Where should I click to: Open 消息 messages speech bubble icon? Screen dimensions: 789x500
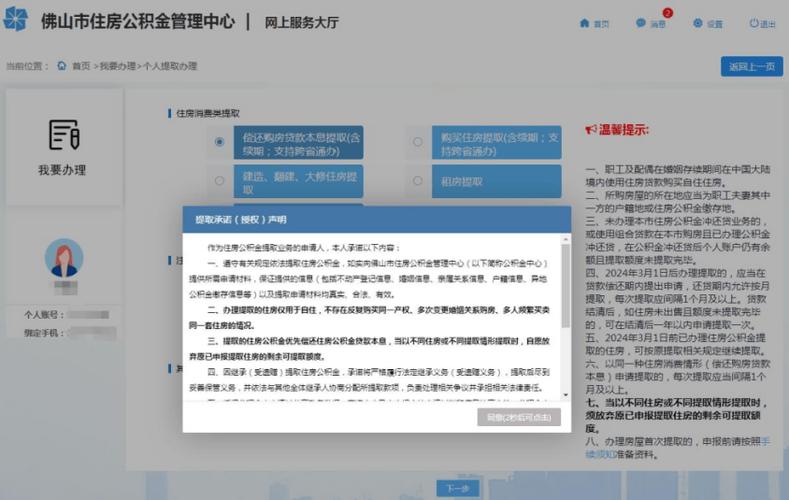point(641,23)
